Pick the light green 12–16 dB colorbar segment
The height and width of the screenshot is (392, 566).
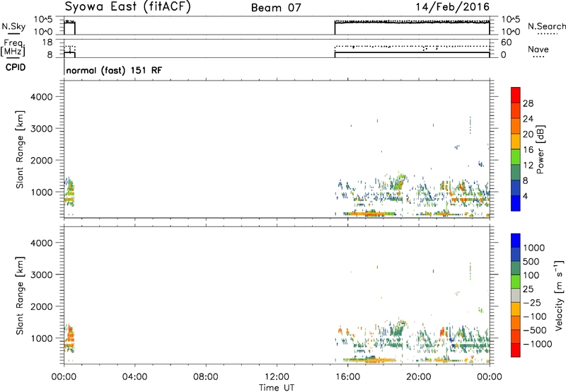click(516, 157)
